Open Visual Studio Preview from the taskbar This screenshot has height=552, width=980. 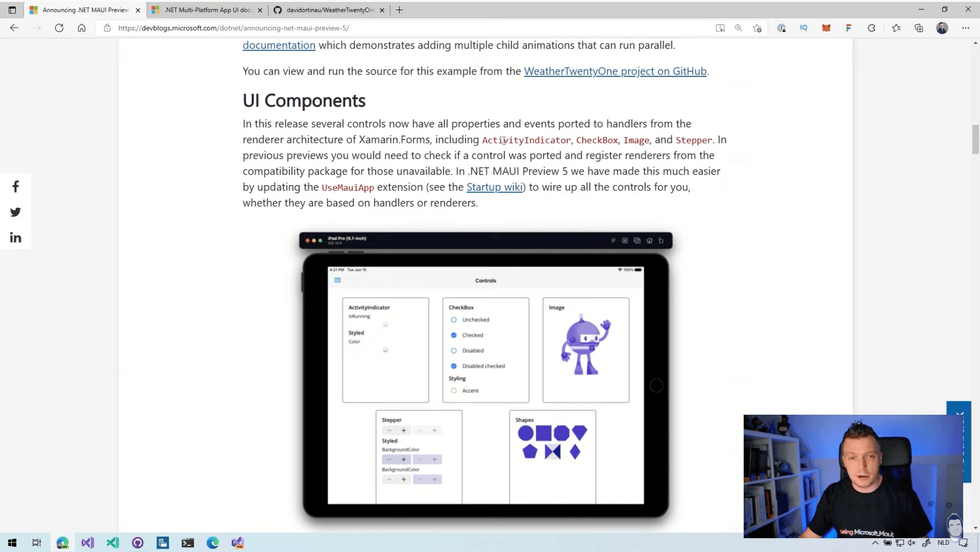click(x=238, y=542)
